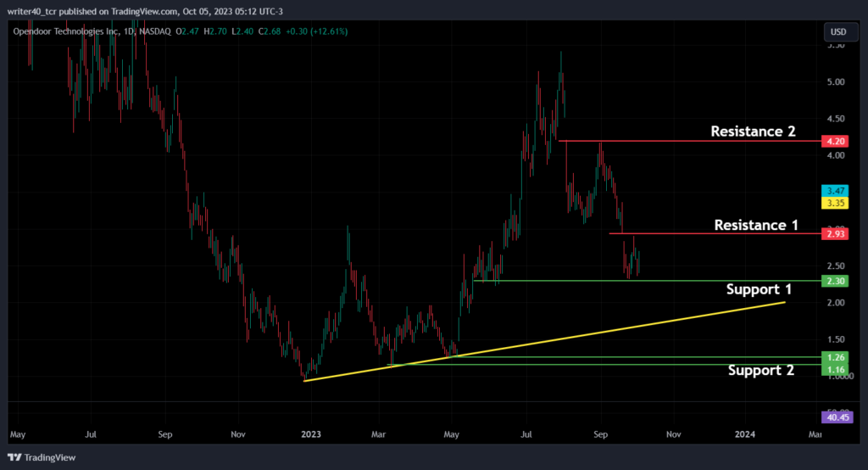This screenshot has height=470, width=868.
Task: Click the 2023 label on time axis
Action: tap(311, 434)
